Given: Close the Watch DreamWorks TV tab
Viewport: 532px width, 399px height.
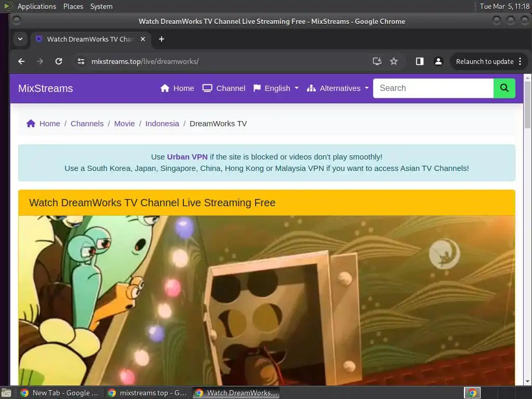Looking at the screenshot, I should point(143,39).
